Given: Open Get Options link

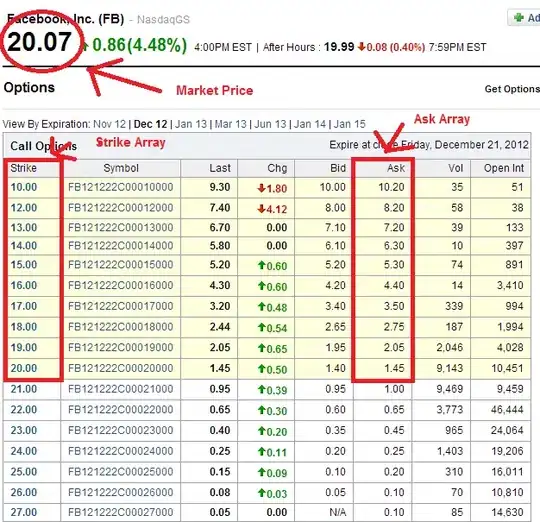Looking at the screenshot, I should [x=512, y=89].
